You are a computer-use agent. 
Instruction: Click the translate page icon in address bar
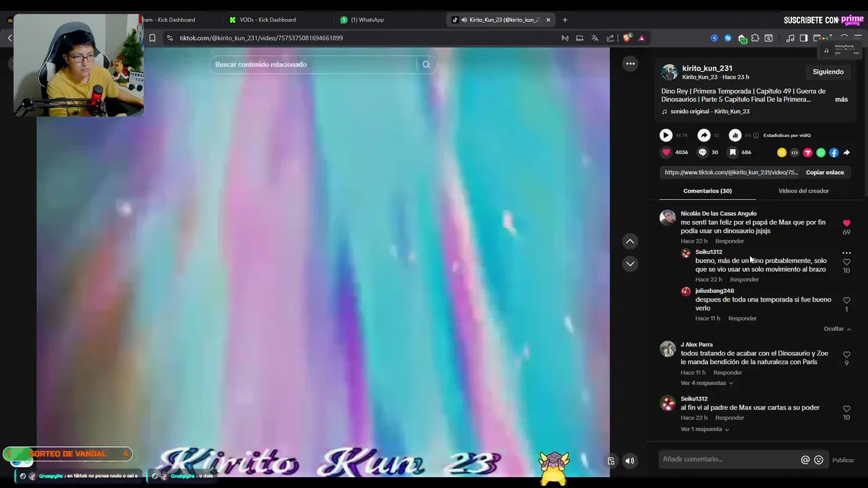tap(595, 38)
